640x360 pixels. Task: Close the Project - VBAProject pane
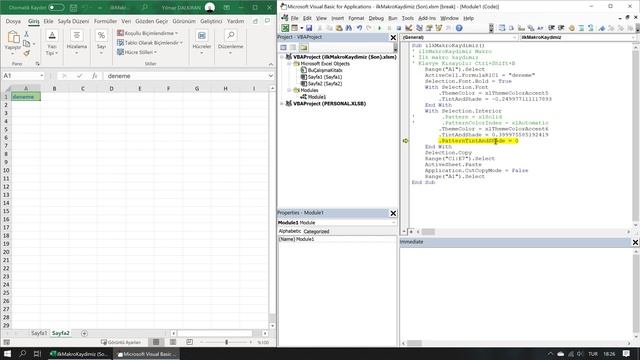click(x=393, y=38)
